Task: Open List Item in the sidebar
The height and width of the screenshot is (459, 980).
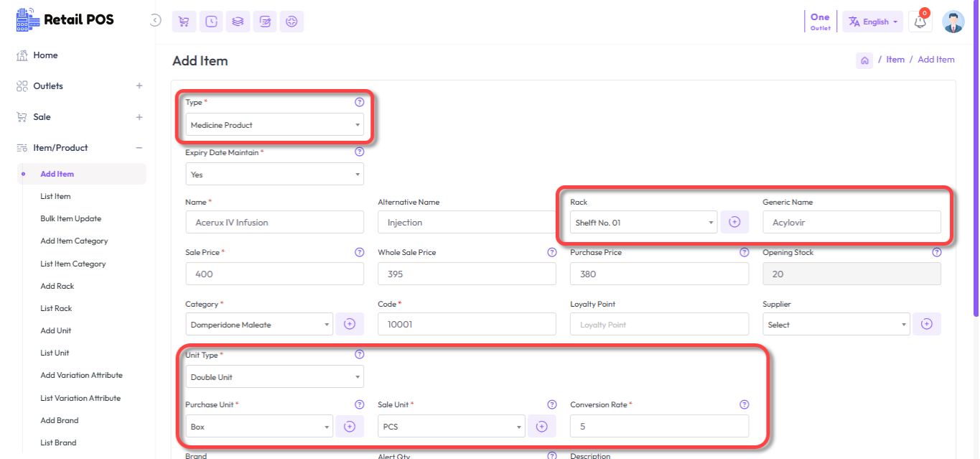Action: click(55, 196)
